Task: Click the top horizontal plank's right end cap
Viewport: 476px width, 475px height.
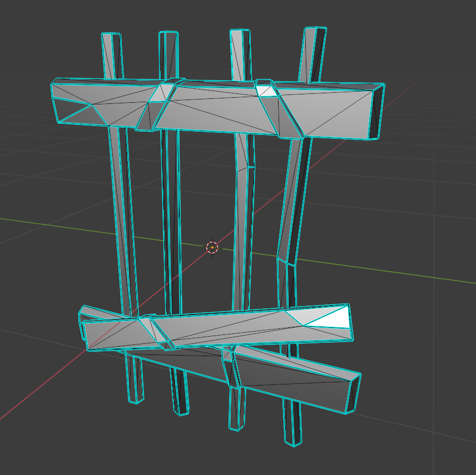Action: [376, 112]
